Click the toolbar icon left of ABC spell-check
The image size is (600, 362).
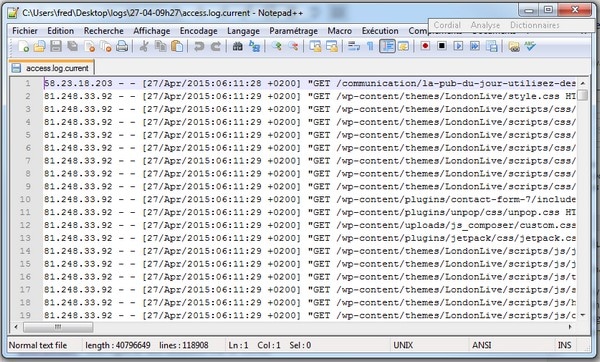click(514, 47)
